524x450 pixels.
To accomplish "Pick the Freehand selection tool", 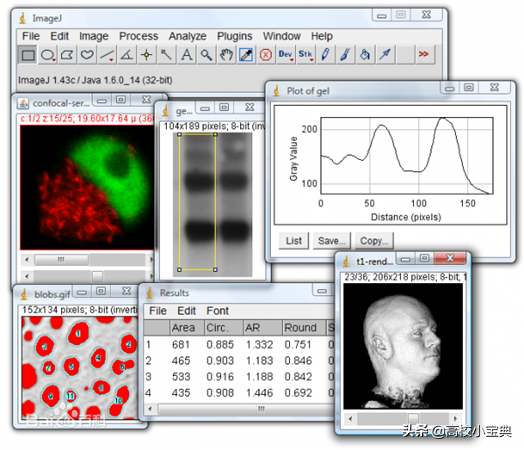I will tap(87, 55).
